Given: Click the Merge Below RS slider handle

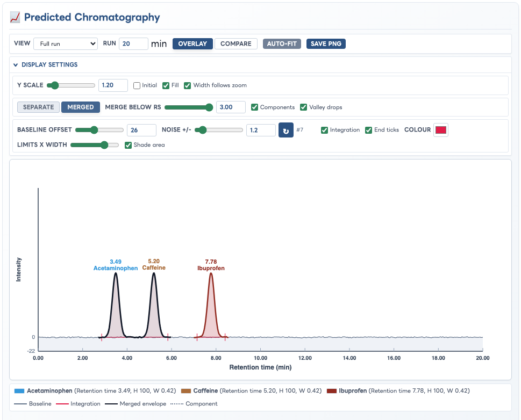Looking at the screenshot, I should click(x=209, y=107).
